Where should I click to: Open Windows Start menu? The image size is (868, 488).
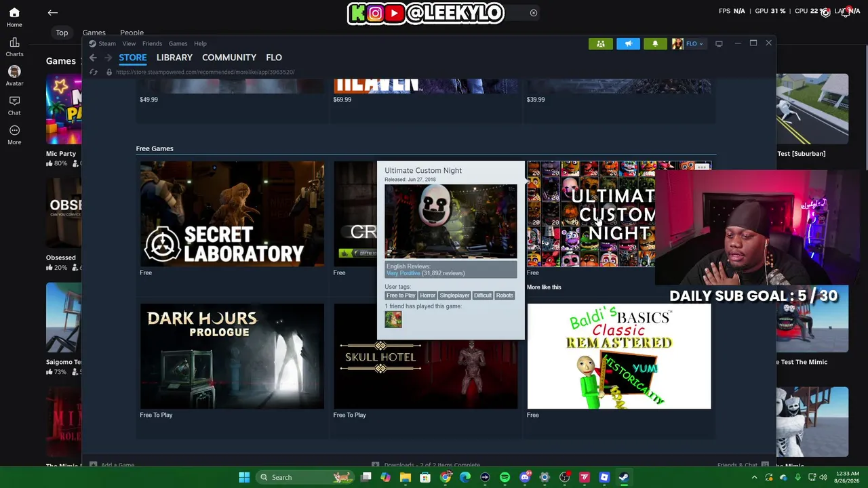pyautogui.click(x=244, y=477)
